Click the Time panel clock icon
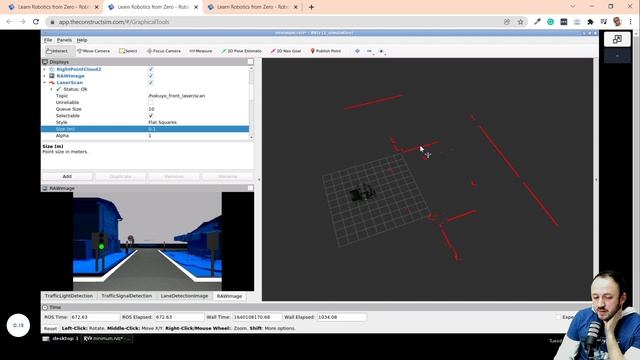Image resolution: width=640 pixels, height=360 pixels. [x=45, y=307]
